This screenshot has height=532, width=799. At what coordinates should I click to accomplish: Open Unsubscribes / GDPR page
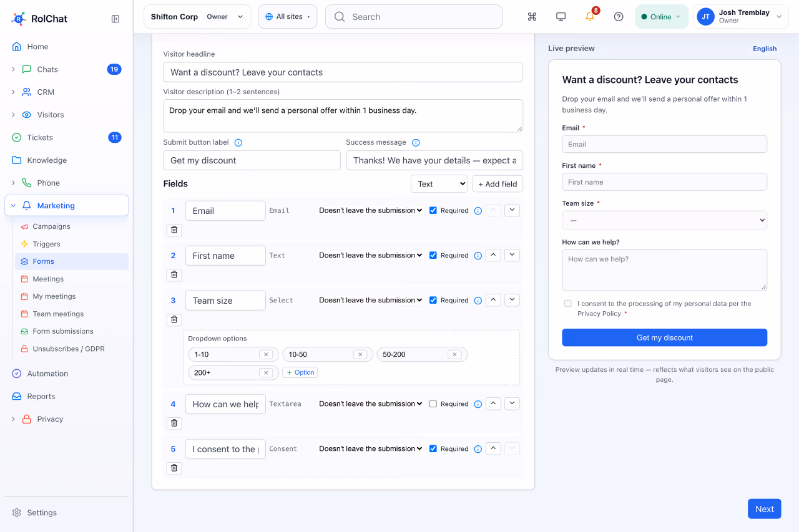69,349
